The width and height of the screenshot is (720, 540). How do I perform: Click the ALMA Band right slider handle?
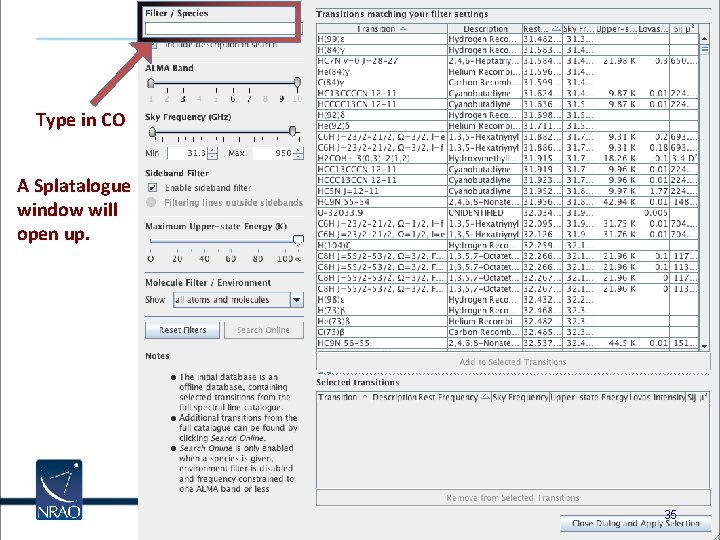point(298,83)
